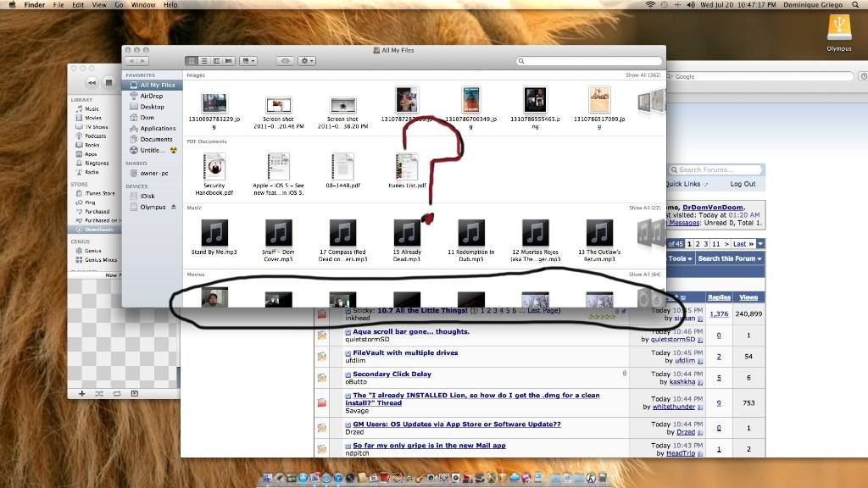Select owner-pc under Shared
868x488 pixels.
[154, 173]
